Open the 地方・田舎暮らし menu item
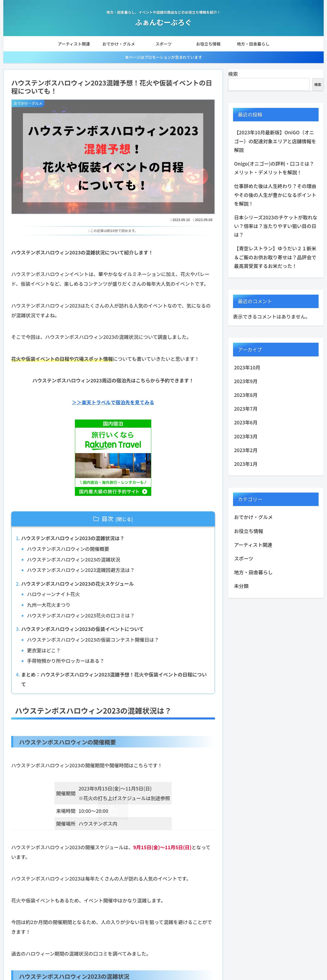Image resolution: width=327 pixels, height=980 pixels. click(253, 44)
